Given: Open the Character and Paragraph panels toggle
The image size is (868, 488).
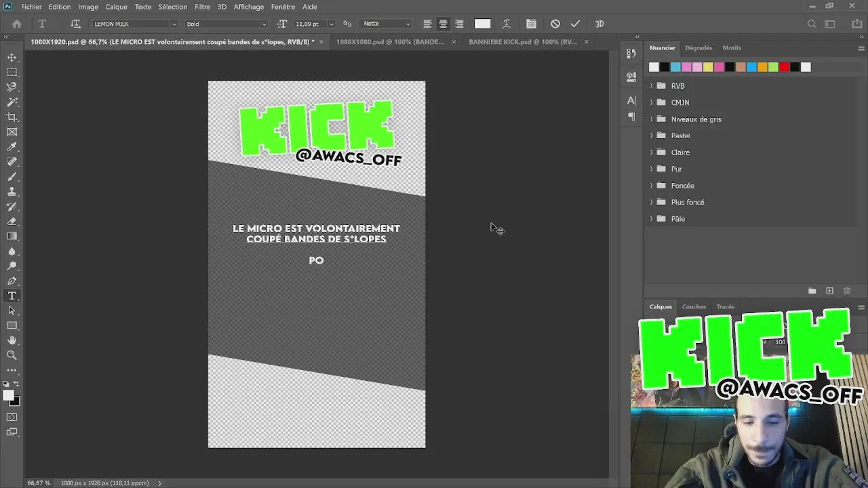Looking at the screenshot, I should pos(531,24).
